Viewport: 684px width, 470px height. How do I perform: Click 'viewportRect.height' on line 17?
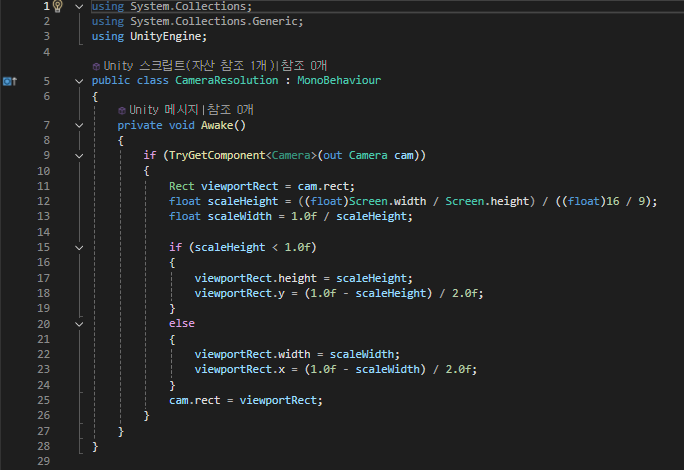[256, 278]
